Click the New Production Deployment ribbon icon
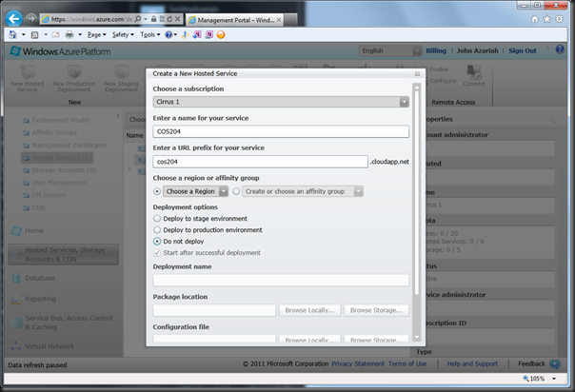 (x=74, y=71)
